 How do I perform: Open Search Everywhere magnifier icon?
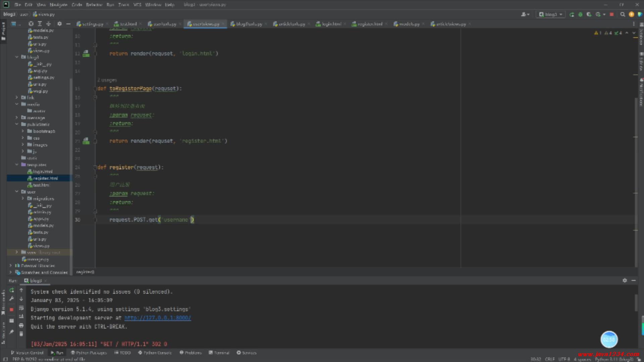tap(623, 14)
